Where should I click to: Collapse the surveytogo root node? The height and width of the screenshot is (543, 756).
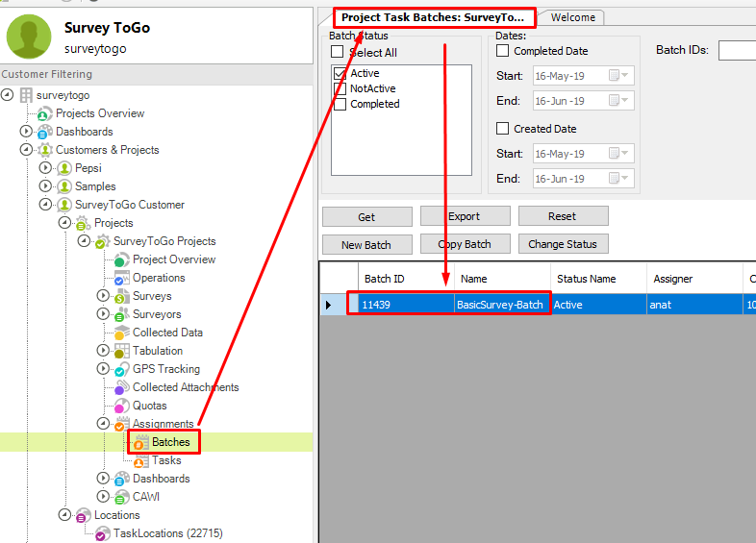pos(7,94)
